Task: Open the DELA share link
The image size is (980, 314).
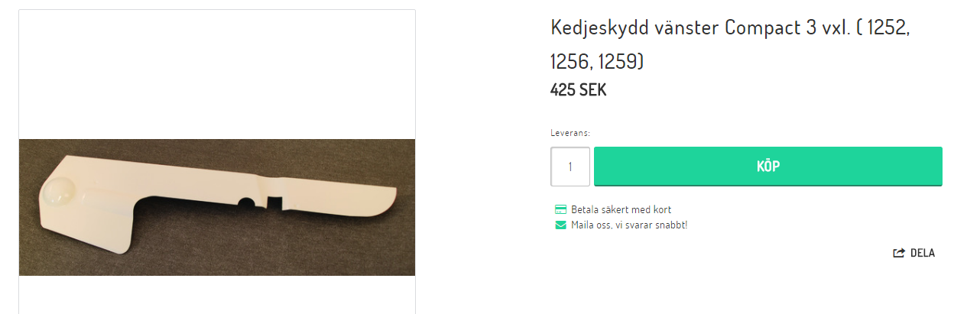Action: [913, 253]
